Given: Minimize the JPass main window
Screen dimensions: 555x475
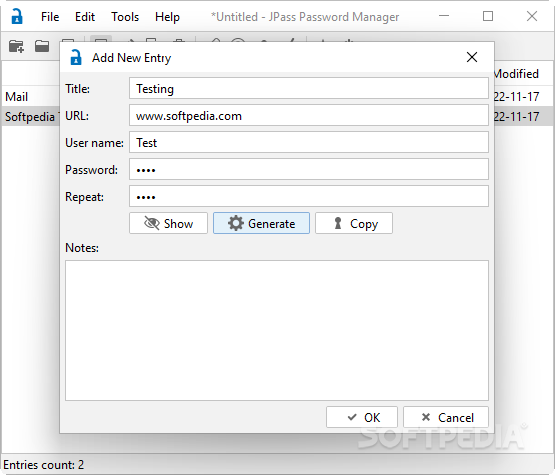Looking at the screenshot, I should (x=444, y=16).
